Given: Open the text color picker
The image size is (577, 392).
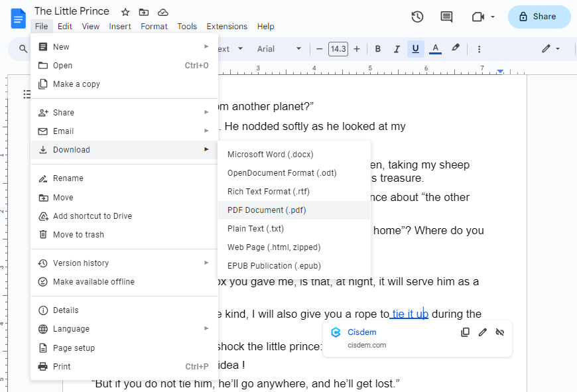Looking at the screenshot, I should point(434,48).
